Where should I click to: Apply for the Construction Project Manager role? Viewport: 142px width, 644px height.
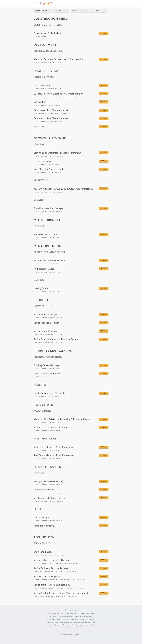click(103, 33)
